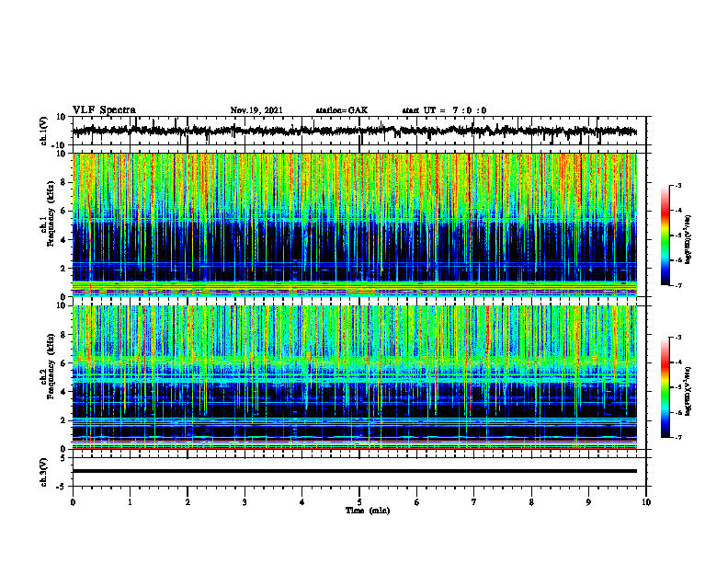Click the "station=GAK" header label

coord(342,110)
